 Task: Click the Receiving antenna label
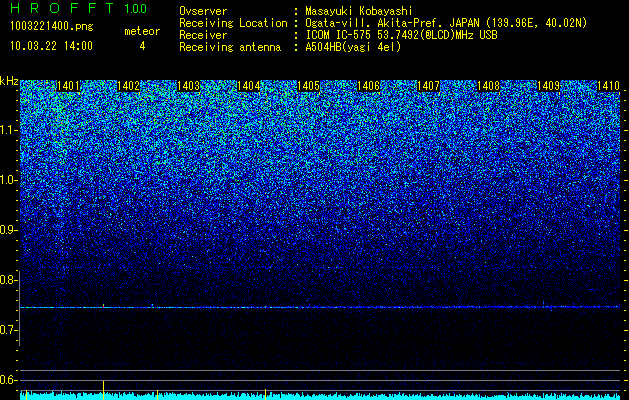230,47
